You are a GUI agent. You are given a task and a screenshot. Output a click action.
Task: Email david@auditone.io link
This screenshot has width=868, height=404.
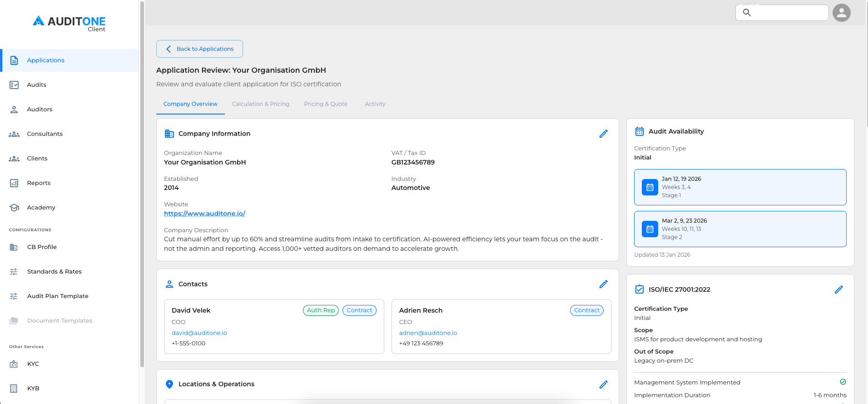click(199, 333)
